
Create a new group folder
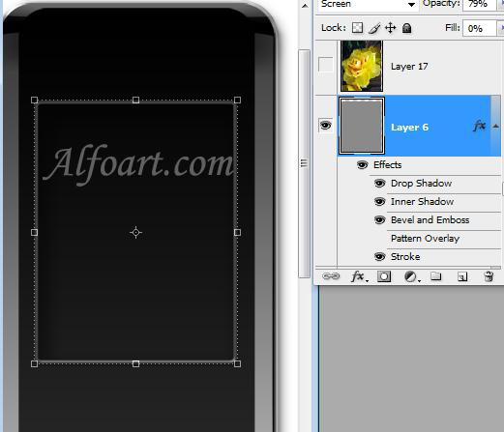tap(436, 276)
